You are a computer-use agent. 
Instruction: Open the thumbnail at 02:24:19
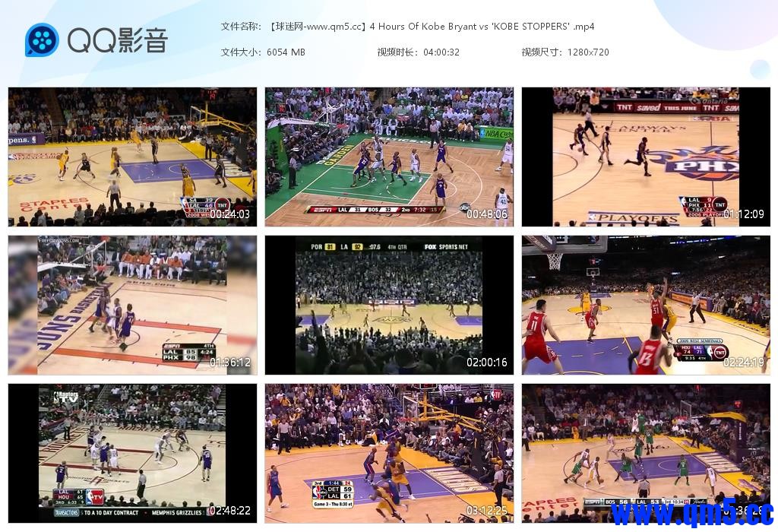coord(646,306)
